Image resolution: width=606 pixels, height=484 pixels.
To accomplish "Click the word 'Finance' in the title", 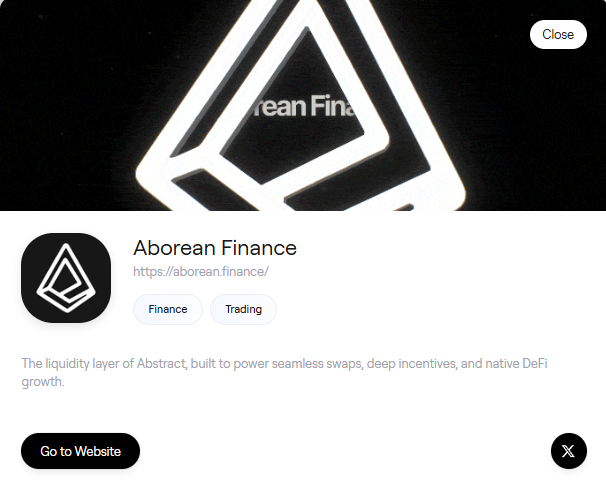I will 259,248.
